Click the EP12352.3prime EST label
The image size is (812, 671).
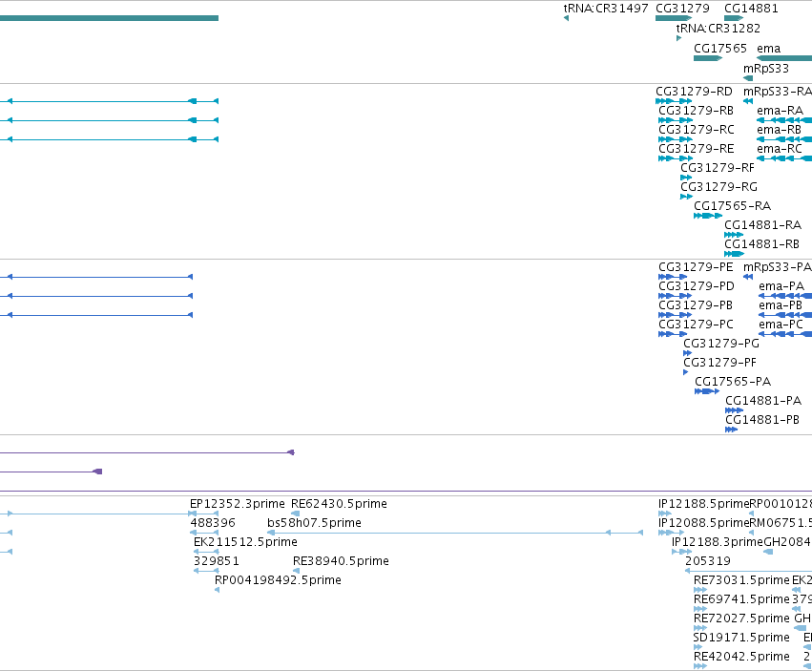(x=238, y=504)
